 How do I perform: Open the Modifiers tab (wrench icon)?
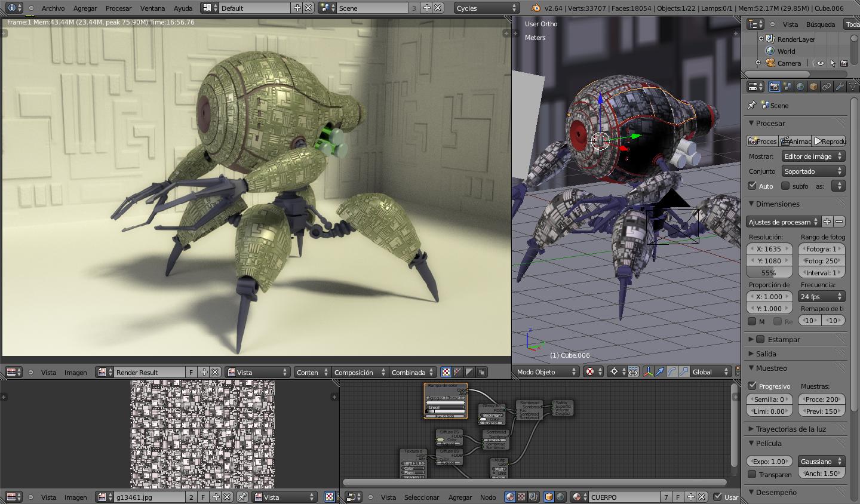[840, 87]
